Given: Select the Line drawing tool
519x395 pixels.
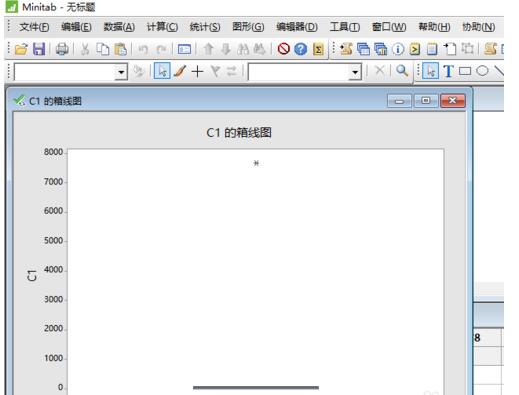Looking at the screenshot, I should pyautogui.click(x=499, y=71).
